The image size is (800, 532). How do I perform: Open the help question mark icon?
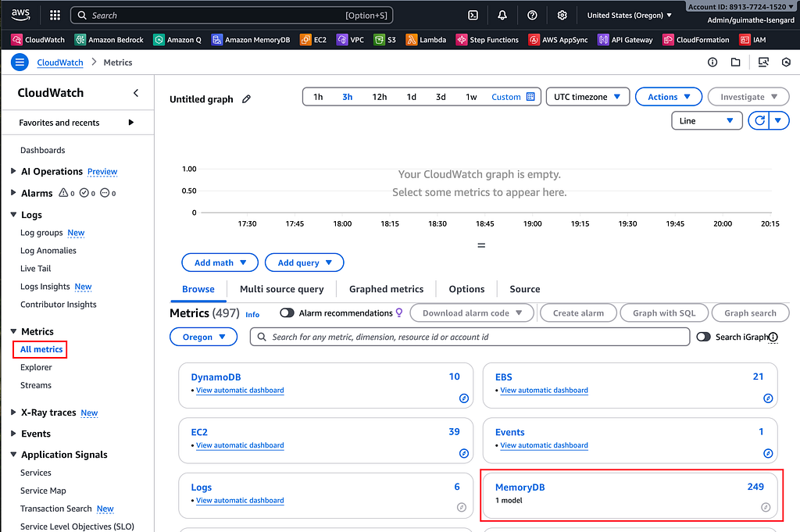pos(531,16)
